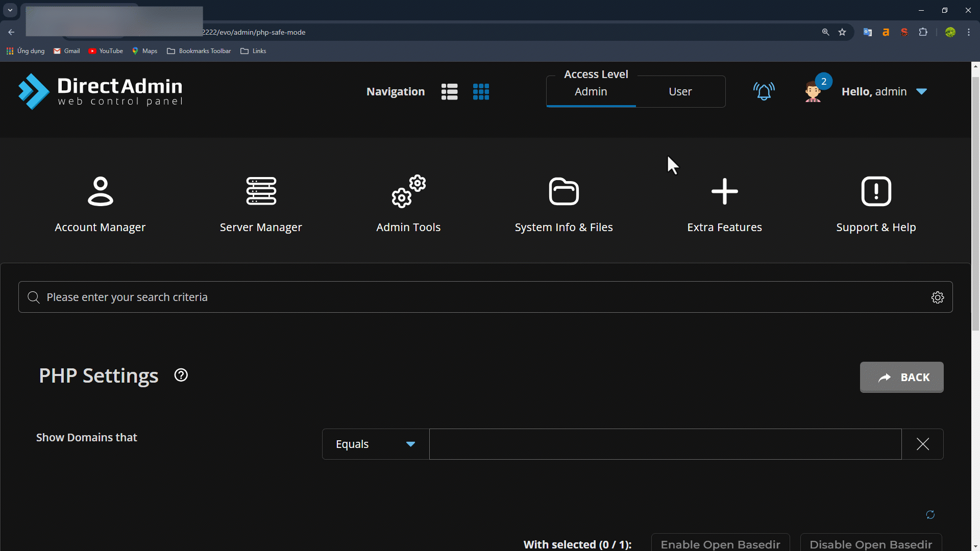Open browser zoom magnifier icon

825,32
